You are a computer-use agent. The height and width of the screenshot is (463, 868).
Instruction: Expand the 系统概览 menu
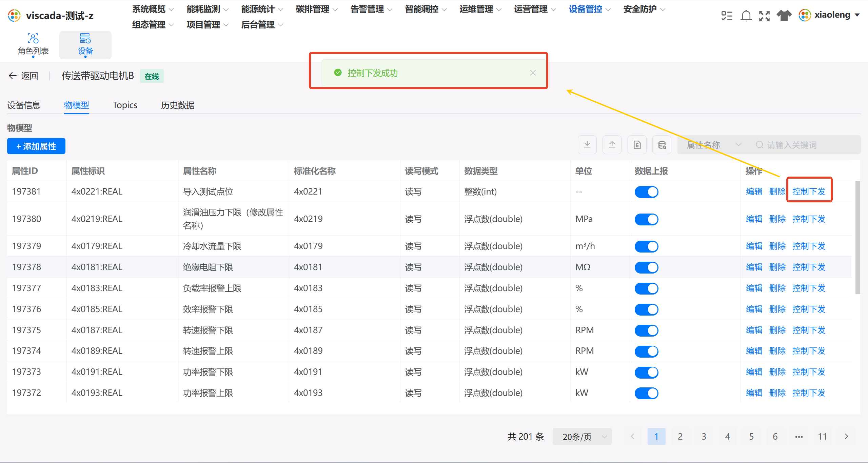[153, 9]
